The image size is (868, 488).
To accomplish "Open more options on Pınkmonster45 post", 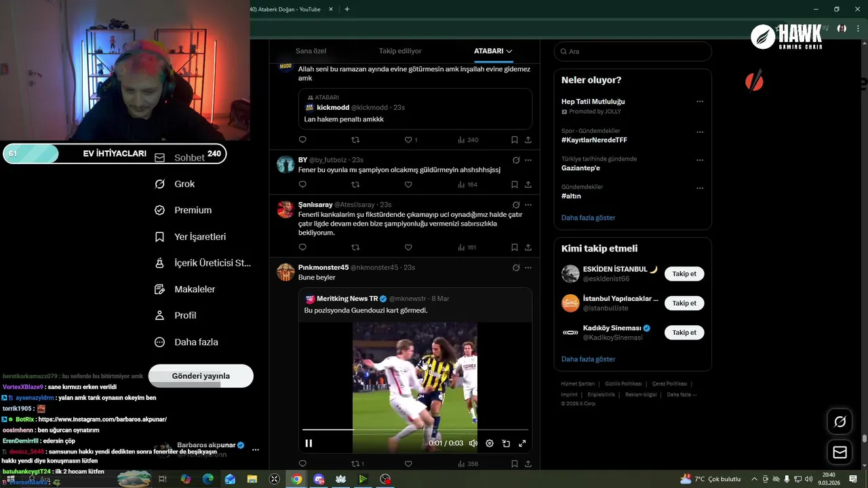I will pyautogui.click(x=528, y=267).
